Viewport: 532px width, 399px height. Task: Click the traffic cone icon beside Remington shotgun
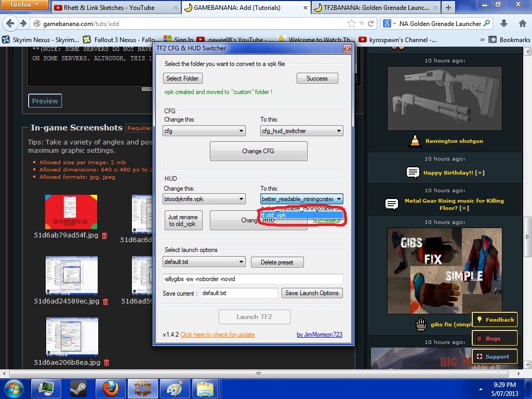(x=415, y=141)
